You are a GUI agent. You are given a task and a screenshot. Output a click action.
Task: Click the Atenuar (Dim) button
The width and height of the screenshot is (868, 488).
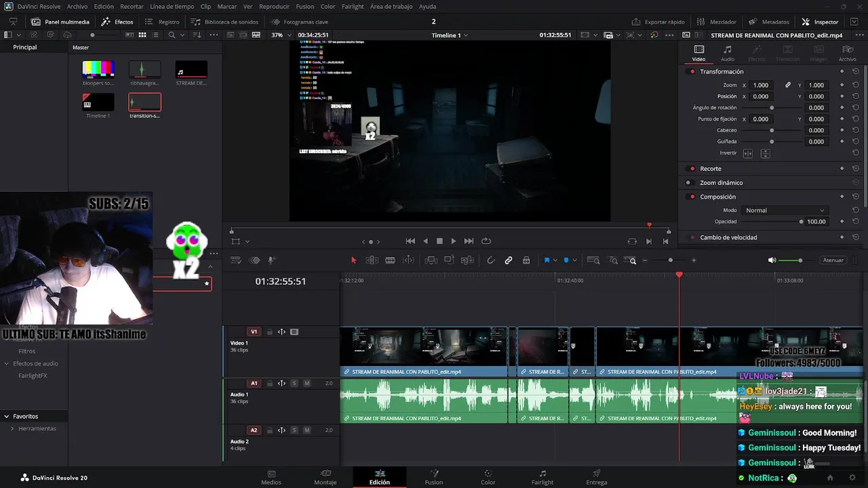point(833,260)
